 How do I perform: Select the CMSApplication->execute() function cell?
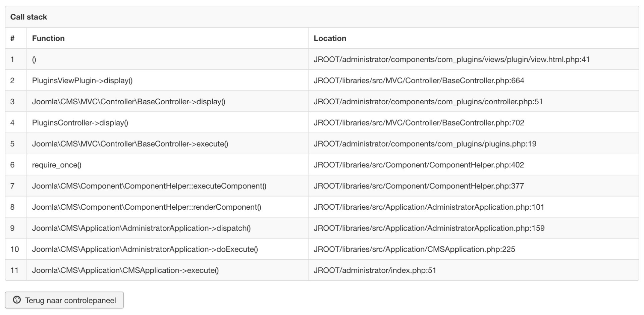(x=125, y=271)
